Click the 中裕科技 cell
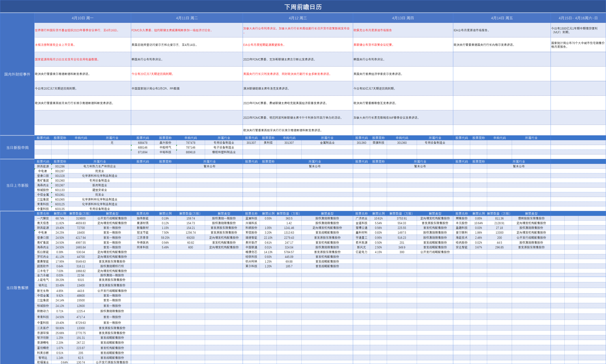Viewport: 606px width, 364px height. point(165,152)
